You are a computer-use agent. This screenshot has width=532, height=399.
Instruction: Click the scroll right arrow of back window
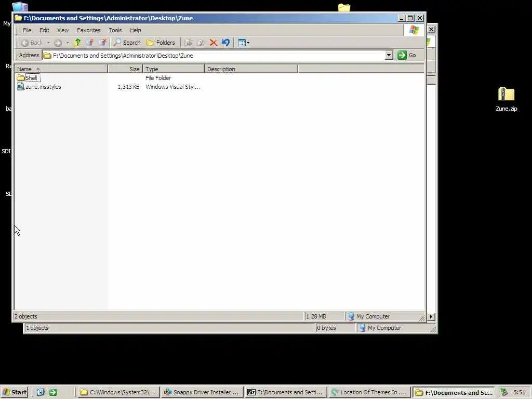coord(431,316)
